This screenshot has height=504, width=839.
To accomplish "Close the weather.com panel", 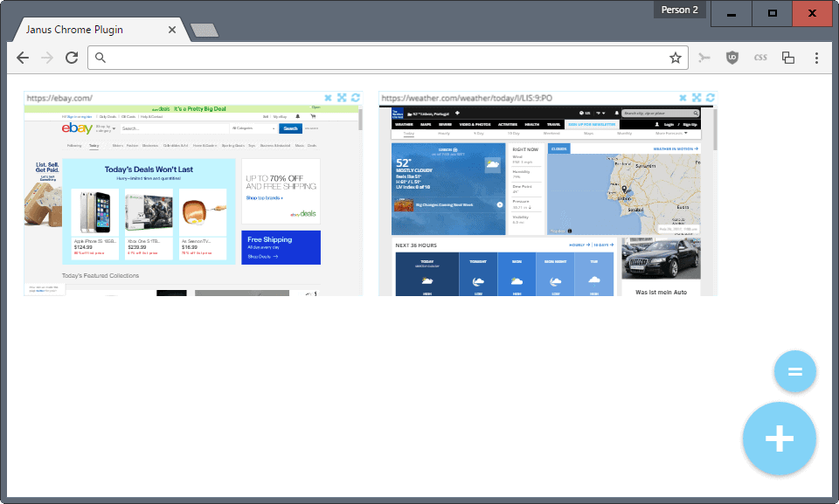I will click(683, 98).
